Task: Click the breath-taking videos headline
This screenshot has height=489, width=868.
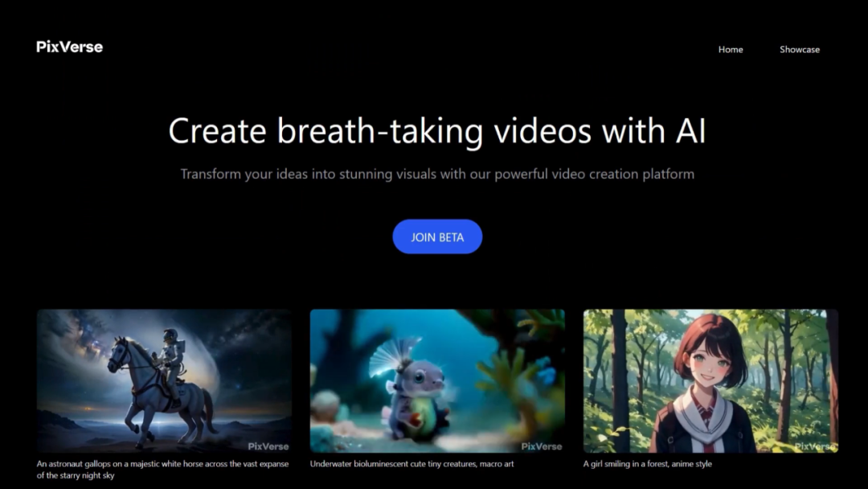Action: [x=436, y=130]
